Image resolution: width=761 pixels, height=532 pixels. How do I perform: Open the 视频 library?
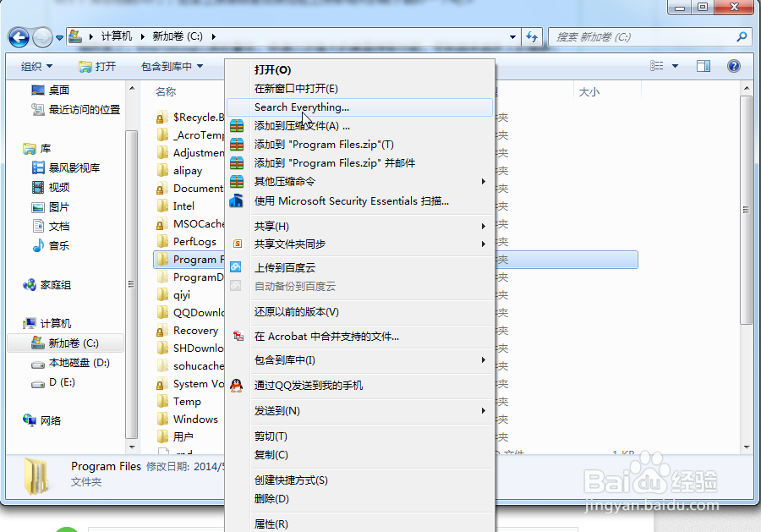click(51, 188)
